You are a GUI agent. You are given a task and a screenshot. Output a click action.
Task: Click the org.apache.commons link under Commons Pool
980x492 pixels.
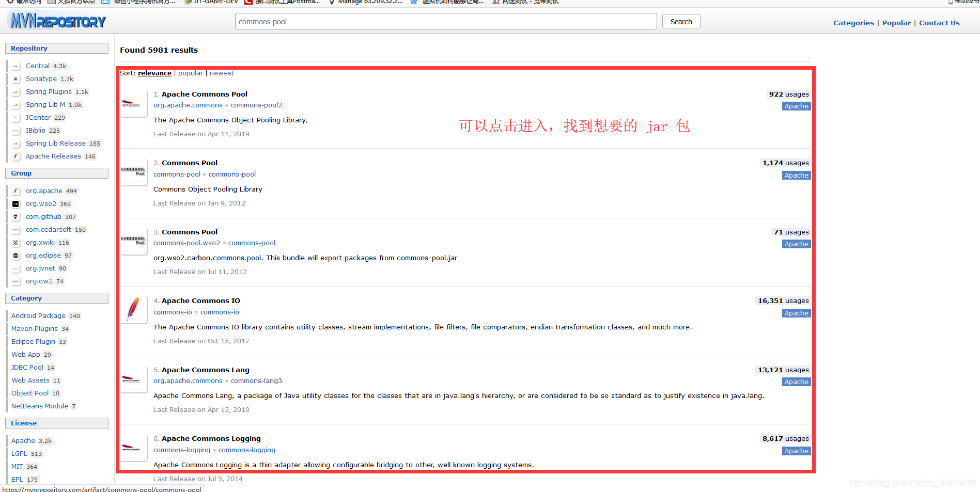tap(188, 105)
